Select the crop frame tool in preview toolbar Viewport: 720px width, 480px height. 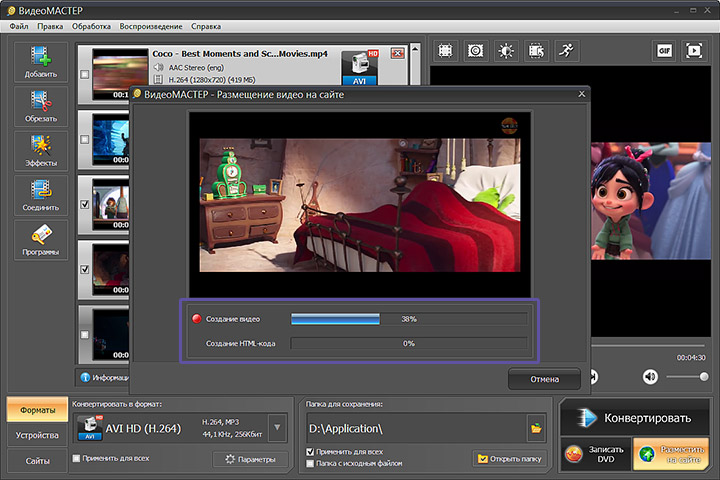[445, 51]
